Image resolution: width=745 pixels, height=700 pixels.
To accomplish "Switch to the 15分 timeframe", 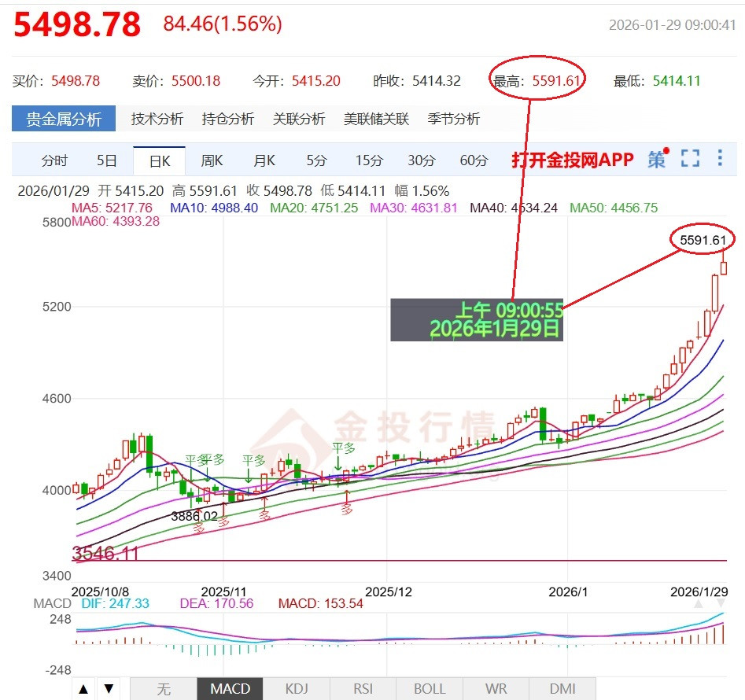I will tap(369, 160).
